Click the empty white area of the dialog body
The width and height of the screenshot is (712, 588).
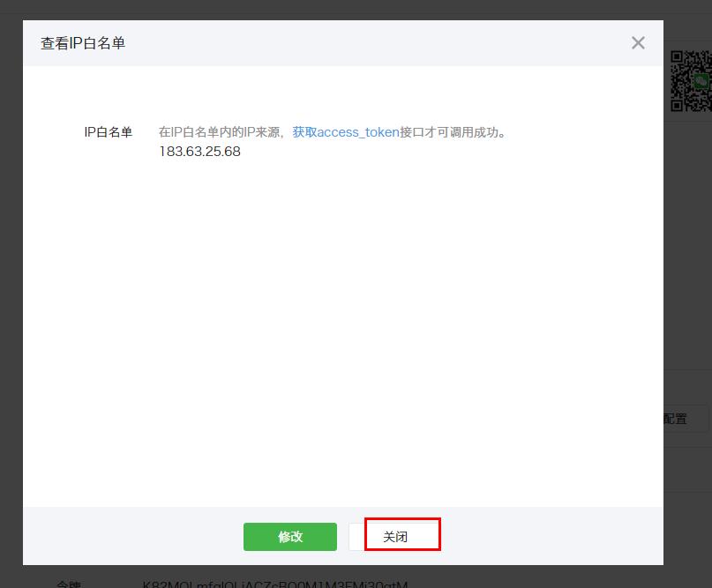[x=342, y=335]
